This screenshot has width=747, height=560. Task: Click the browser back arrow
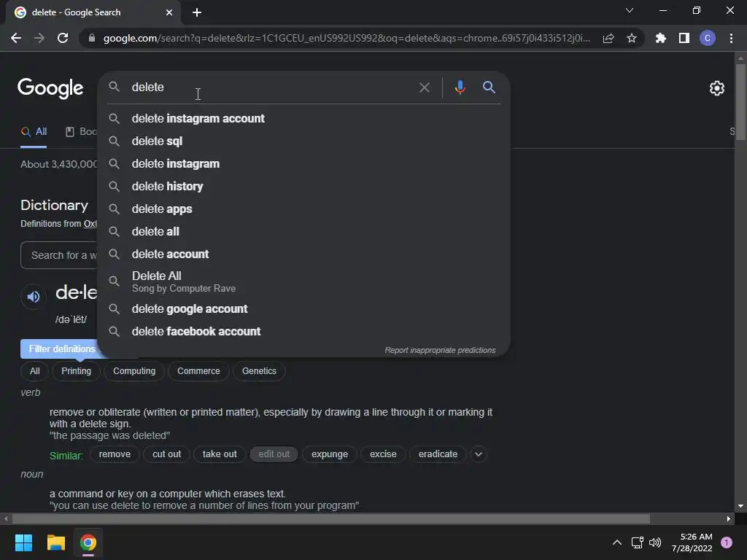click(x=16, y=38)
